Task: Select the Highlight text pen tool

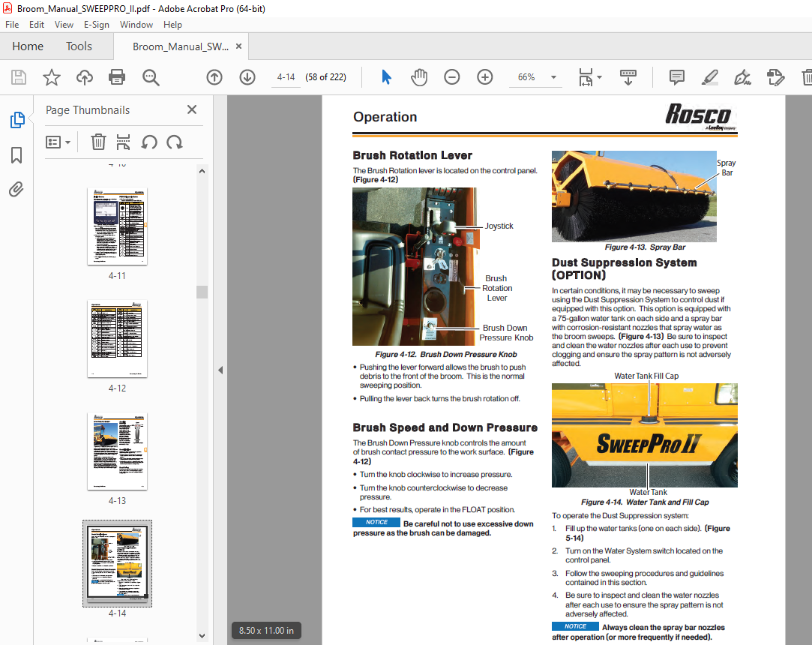Action: 709,77
